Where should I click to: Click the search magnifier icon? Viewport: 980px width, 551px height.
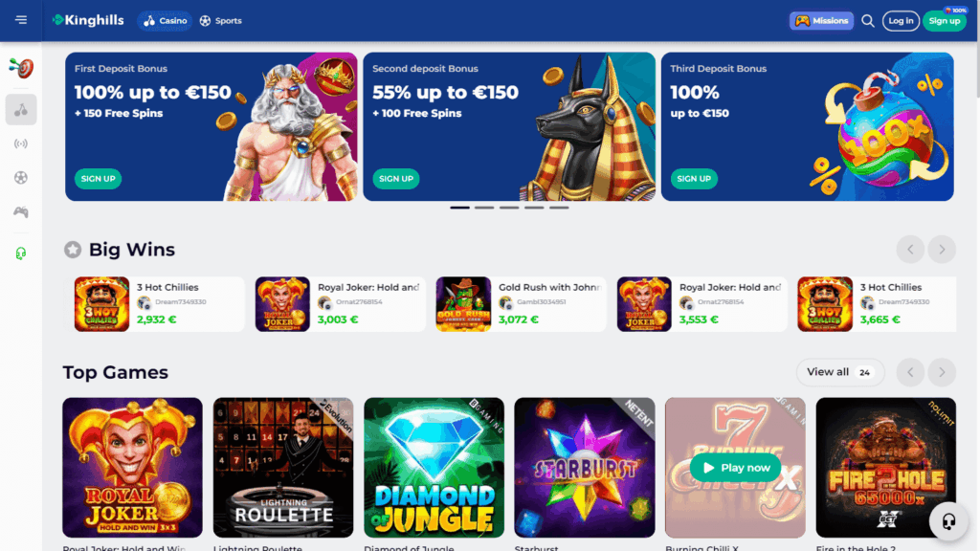pyautogui.click(x=867, y=21)
